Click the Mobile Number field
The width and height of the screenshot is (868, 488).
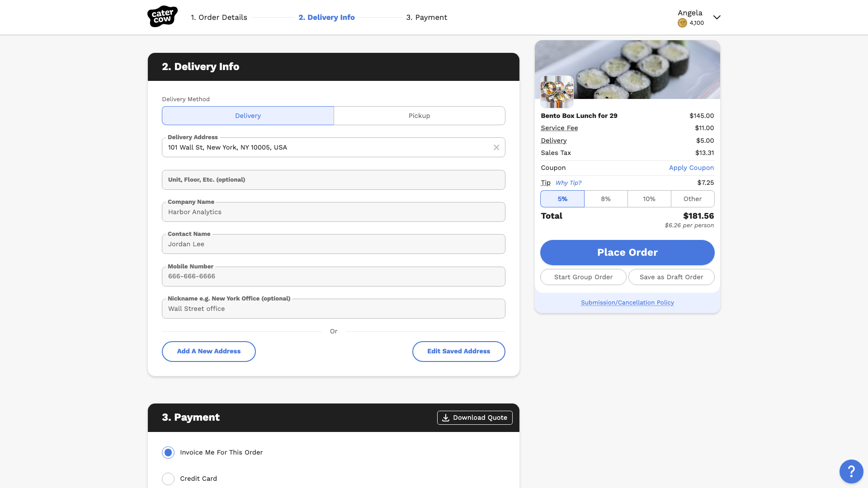click(334, 277)
